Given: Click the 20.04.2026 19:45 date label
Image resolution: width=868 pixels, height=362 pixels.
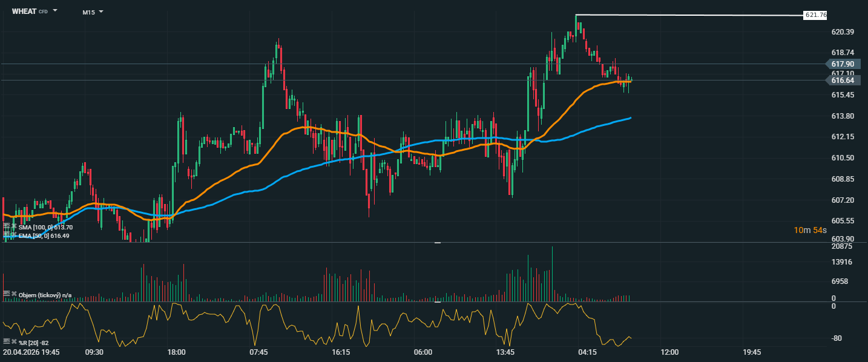Looking at the screenshot, I should [x=31, y=352].
